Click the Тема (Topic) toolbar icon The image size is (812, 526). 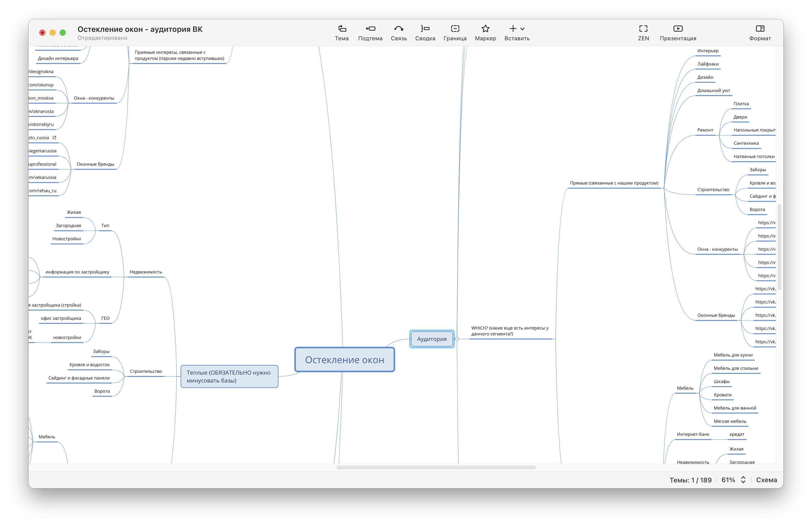[x=342, y=29]
